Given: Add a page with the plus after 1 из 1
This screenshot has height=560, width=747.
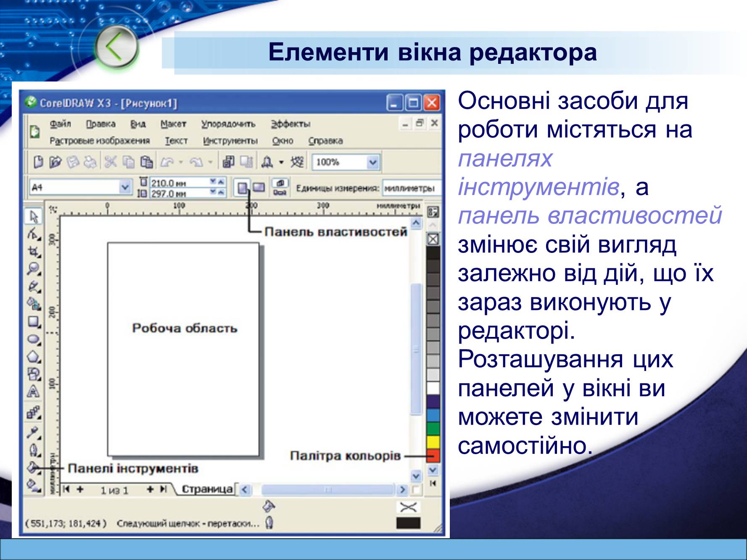Looking at the screenshot, I should coord(150,489).
